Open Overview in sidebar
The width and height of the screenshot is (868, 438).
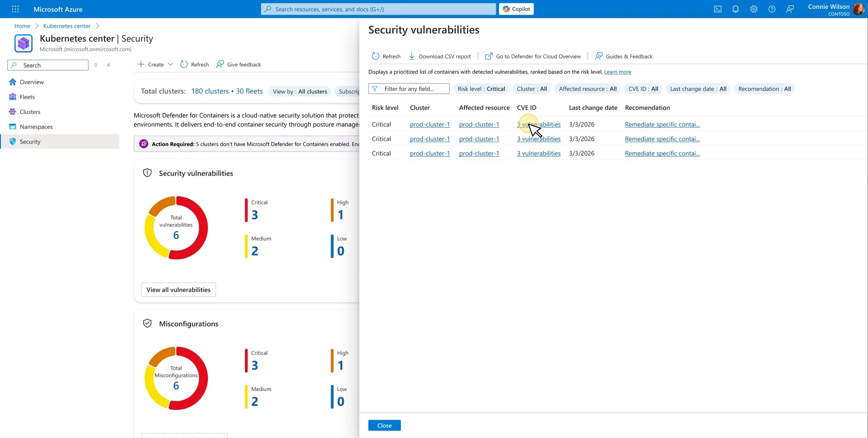coord(32,82)
